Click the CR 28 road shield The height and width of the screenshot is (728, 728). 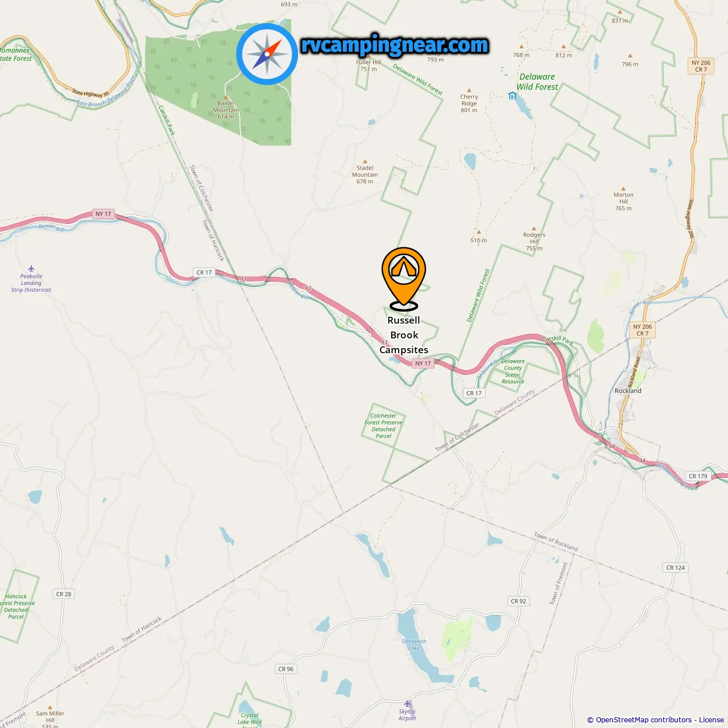pos(64,594)
